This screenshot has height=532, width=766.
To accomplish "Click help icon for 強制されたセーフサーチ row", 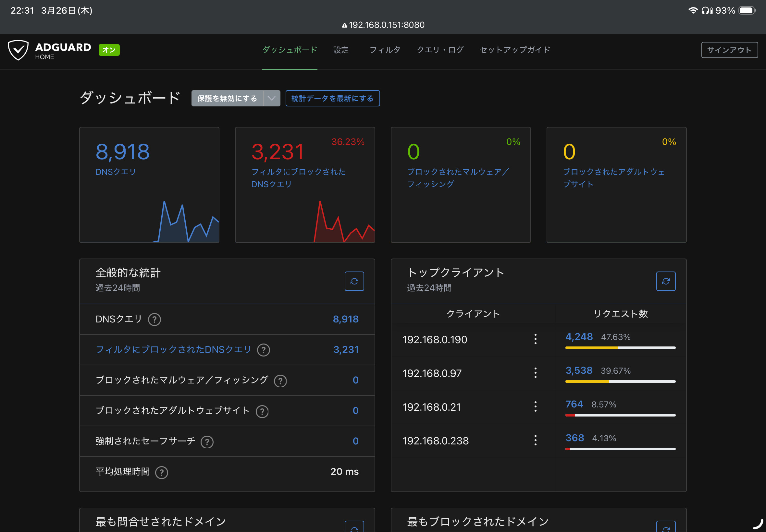I will pos(207,442).
